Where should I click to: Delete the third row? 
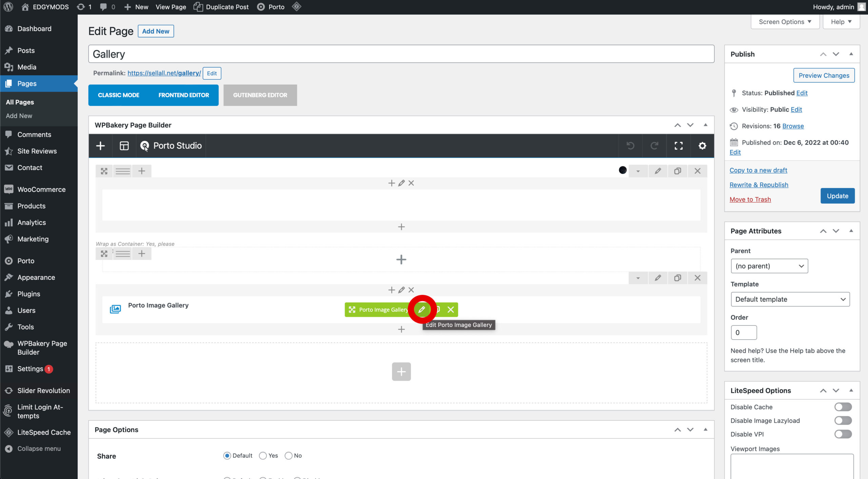point(697,278)
